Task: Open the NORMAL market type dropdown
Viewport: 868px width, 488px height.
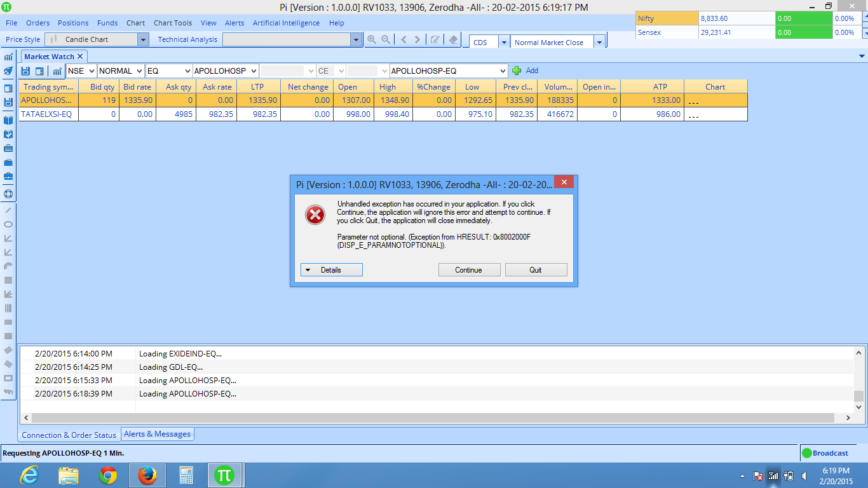Action: click(121, 71)
